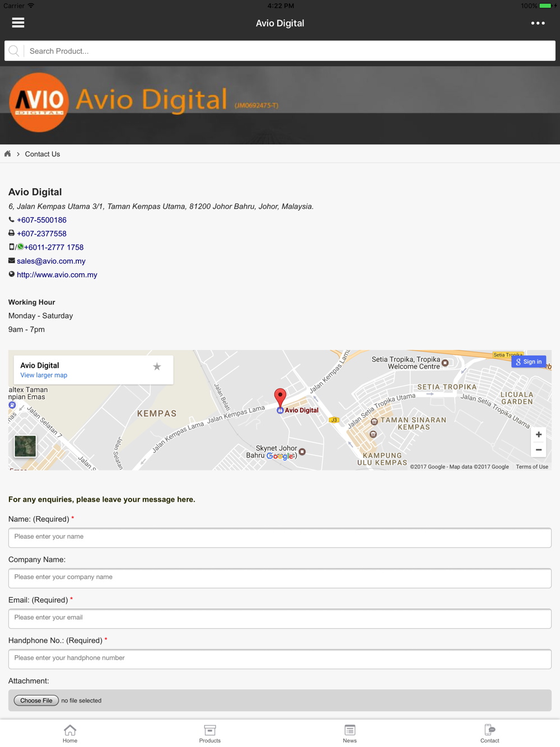Focus the Handphone No. field
The width and height of the screenshot is (560, 747).
point(280,659)
